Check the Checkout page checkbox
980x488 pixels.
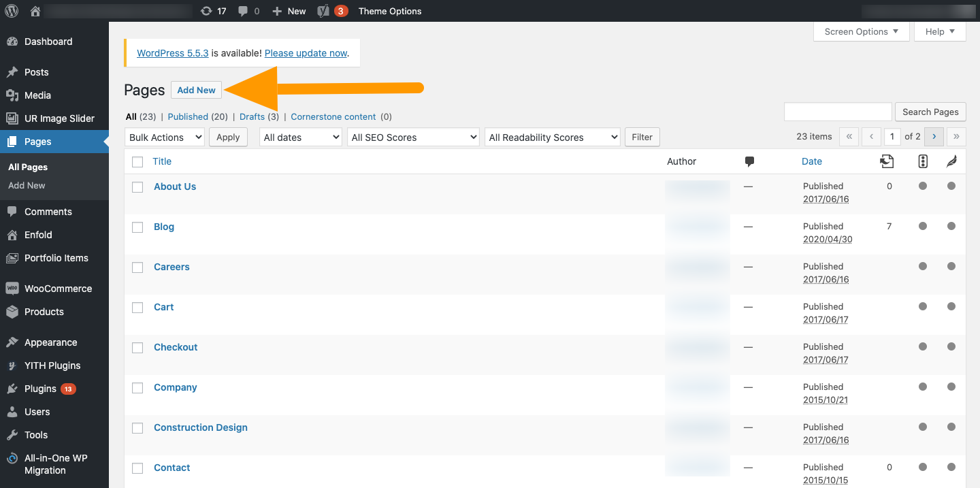pos(137,348)
